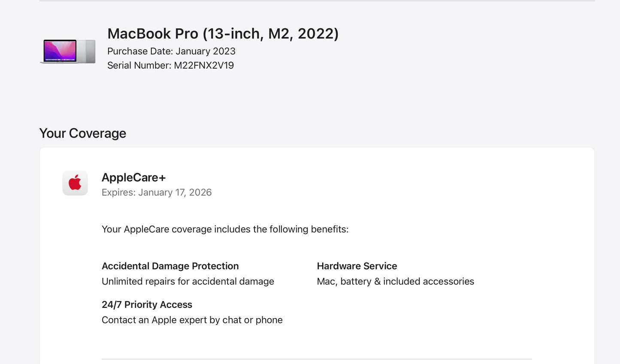Click the divider line above the MacBook title

317,1
